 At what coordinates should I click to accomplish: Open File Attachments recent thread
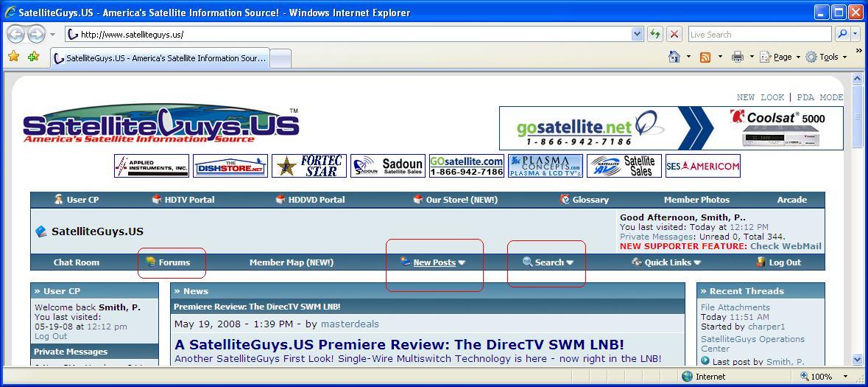(x=735, y=307)
